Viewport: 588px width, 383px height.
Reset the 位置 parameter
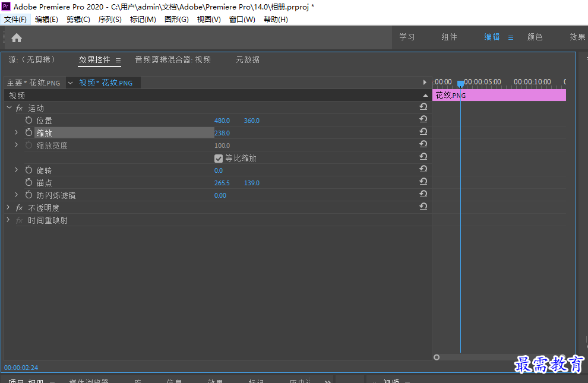pos(423,119)
